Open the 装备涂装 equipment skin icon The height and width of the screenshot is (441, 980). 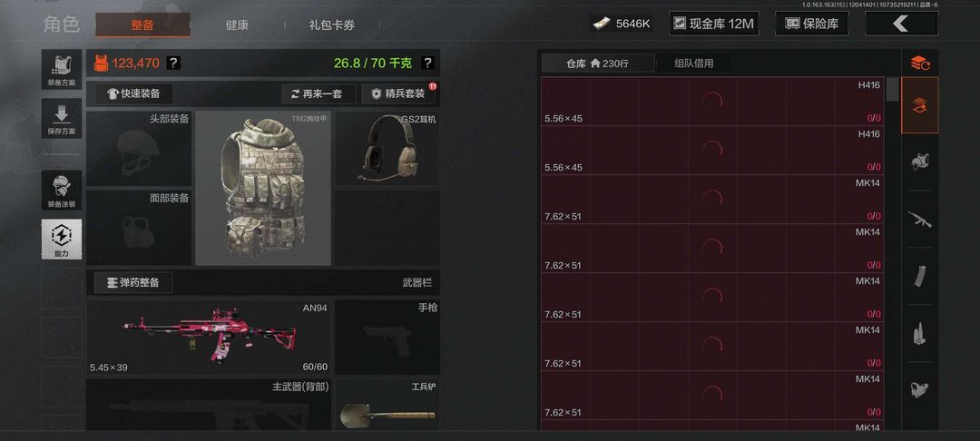pyautogui.click(x=62, y=190)
